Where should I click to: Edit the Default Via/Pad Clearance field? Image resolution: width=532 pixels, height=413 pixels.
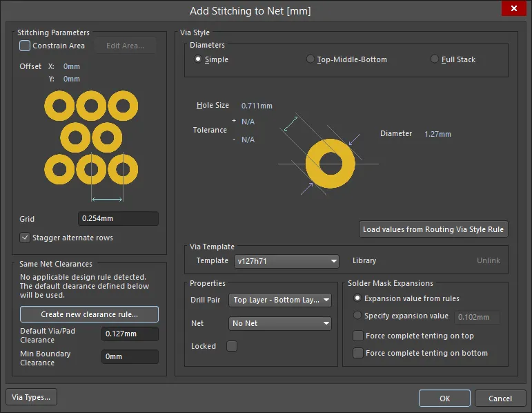click(130, 334)
